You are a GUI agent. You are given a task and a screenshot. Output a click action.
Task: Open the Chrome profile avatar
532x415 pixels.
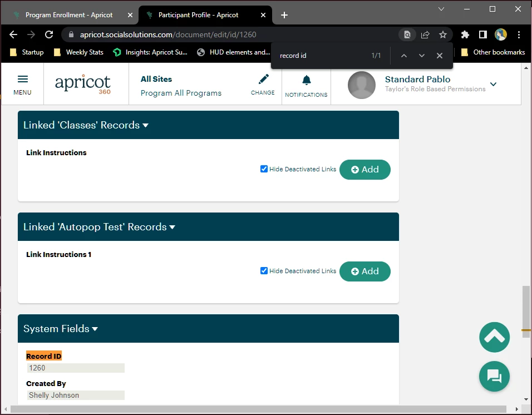[501, 34]
